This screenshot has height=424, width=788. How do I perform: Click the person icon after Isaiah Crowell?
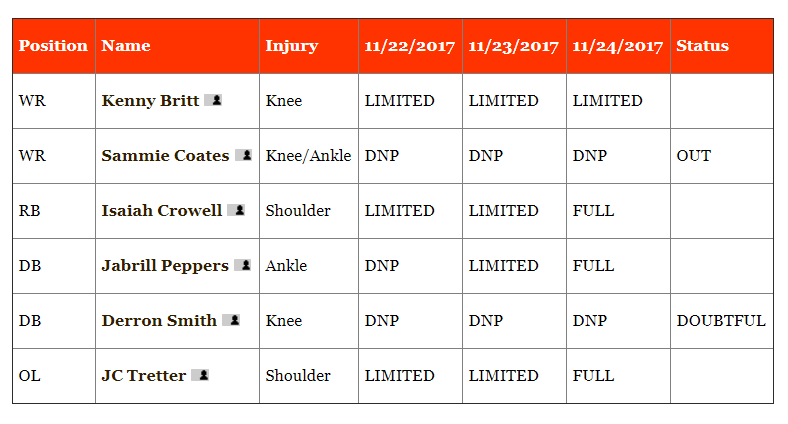coord(236,210)
